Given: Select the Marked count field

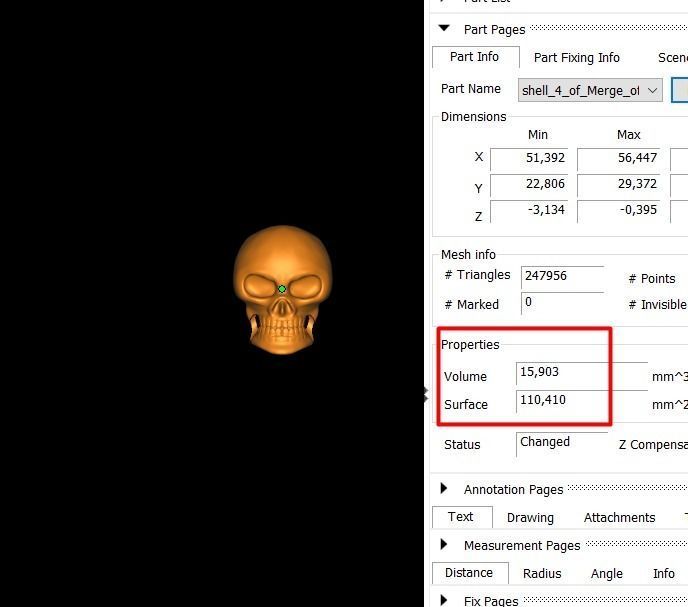Looking at the screenshot, I should coord(563,303).
